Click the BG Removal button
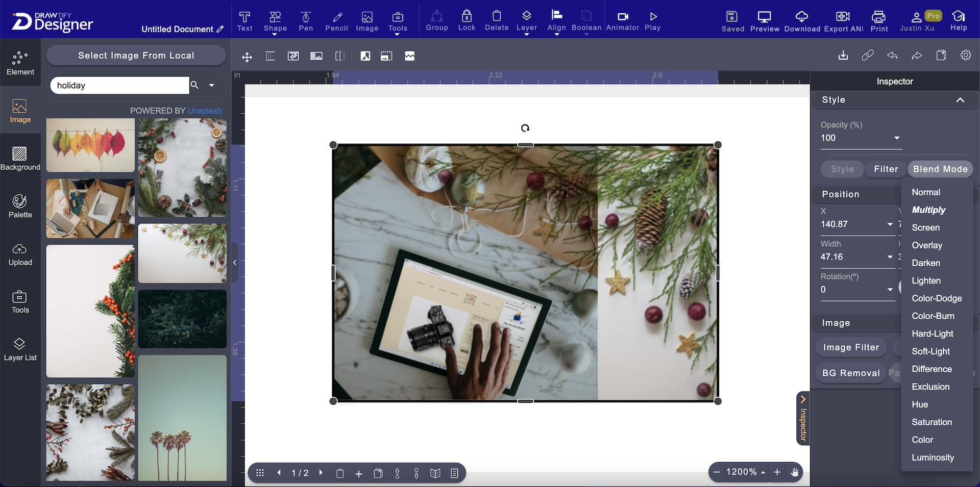Screen dimensions: 980x487 tap(851, 373)
